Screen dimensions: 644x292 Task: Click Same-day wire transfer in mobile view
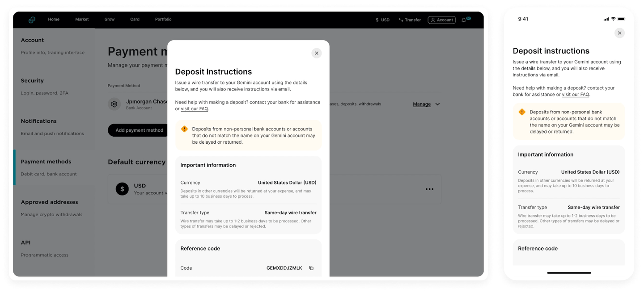pos(593,208)
